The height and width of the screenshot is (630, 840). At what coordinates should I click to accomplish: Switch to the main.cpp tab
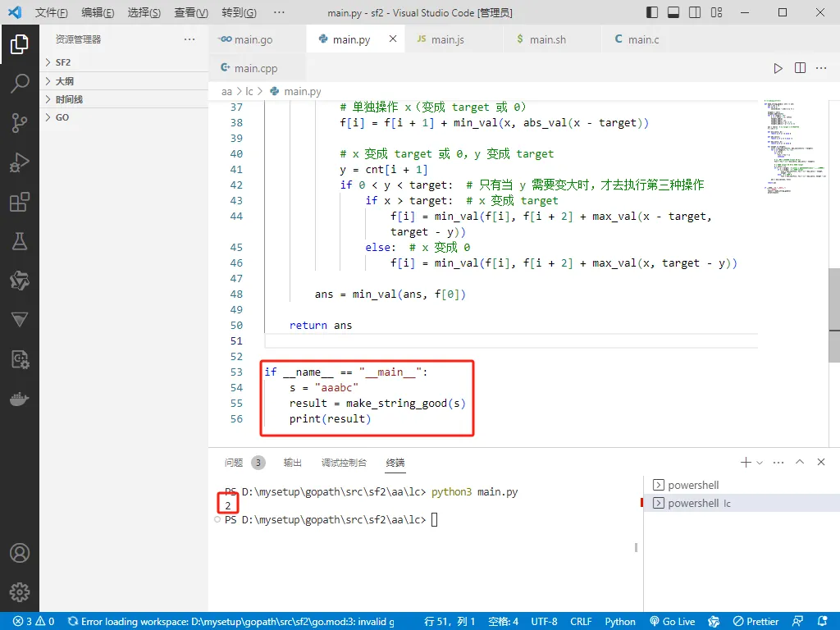click(257, 68)
